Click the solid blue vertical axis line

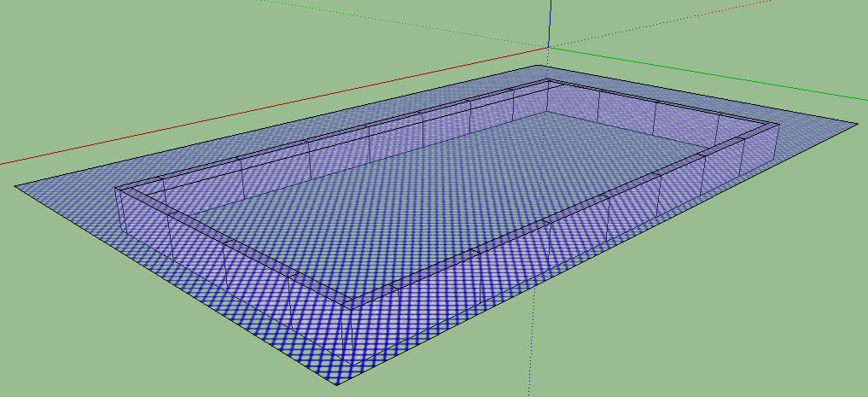click(x=551, y=21)
